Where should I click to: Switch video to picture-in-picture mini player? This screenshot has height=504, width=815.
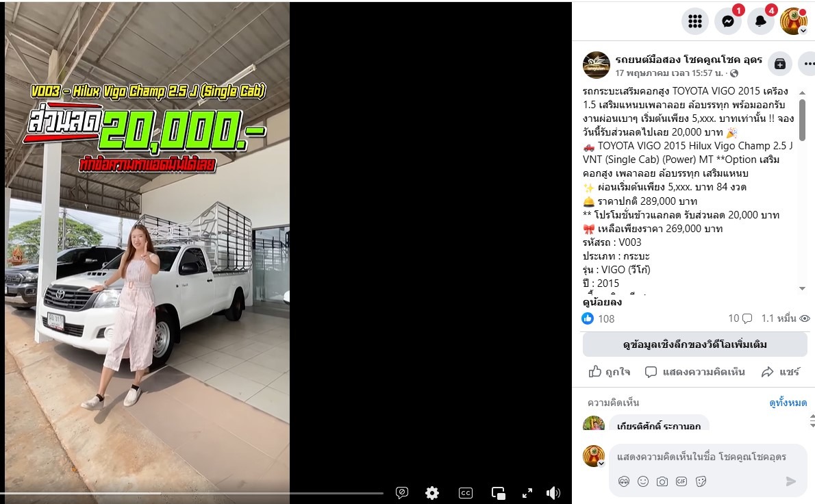tap(498, 492)
